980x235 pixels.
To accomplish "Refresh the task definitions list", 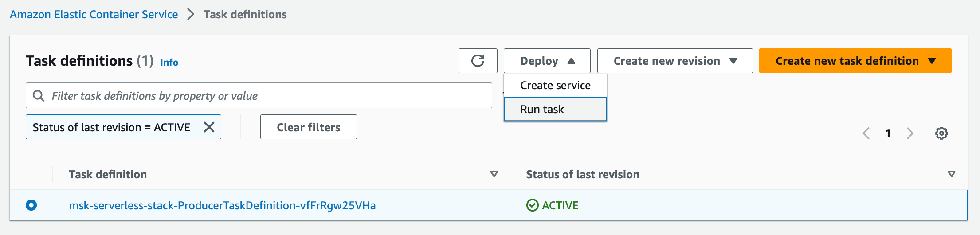I will coord(478,61).
